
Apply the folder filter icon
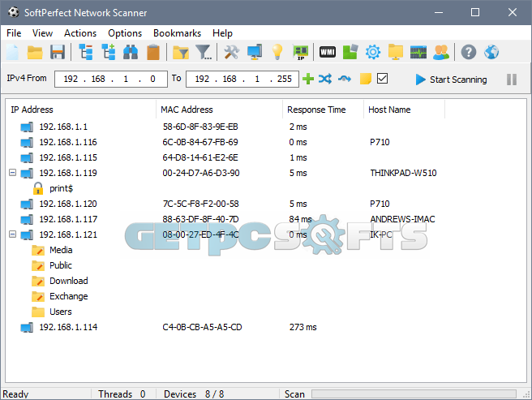[x=181, y=53]
